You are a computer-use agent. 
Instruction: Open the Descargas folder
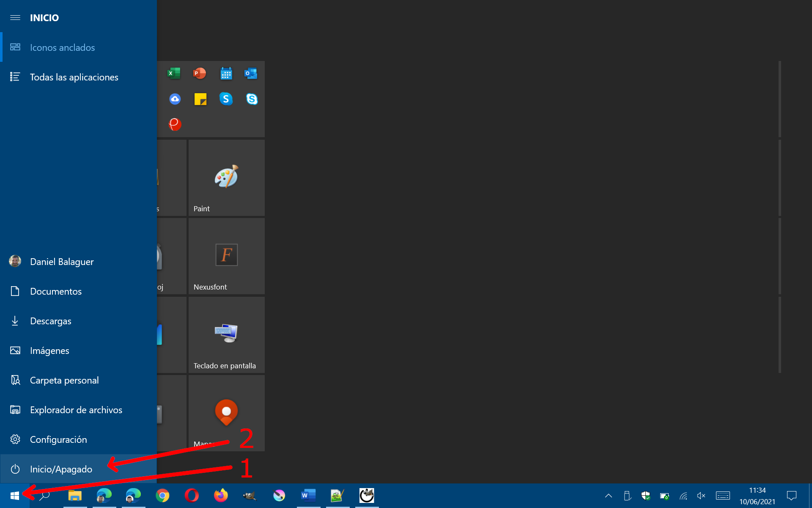click(51, 321)
